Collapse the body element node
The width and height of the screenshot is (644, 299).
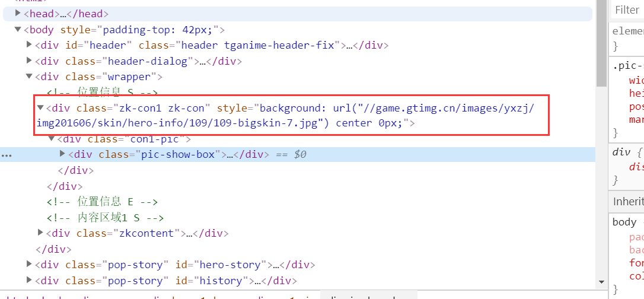(18, 29)
